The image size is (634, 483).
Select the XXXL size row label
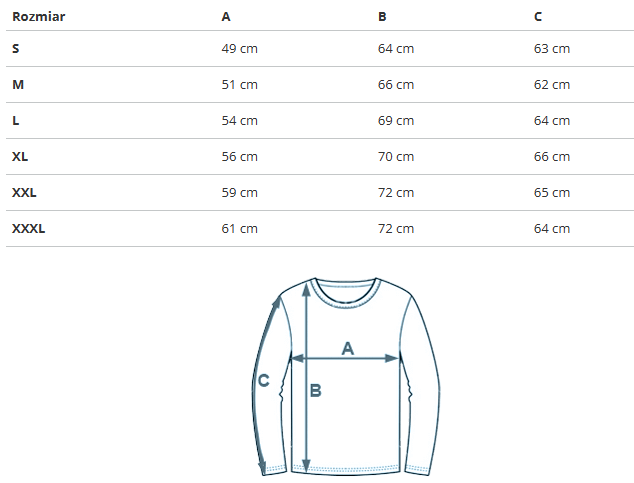[x=29, y=229]
